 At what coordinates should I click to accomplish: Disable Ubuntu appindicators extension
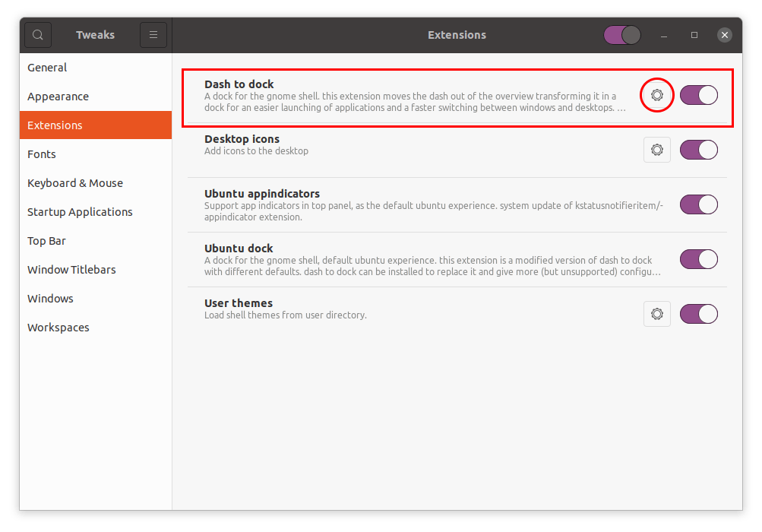[697, 204]
